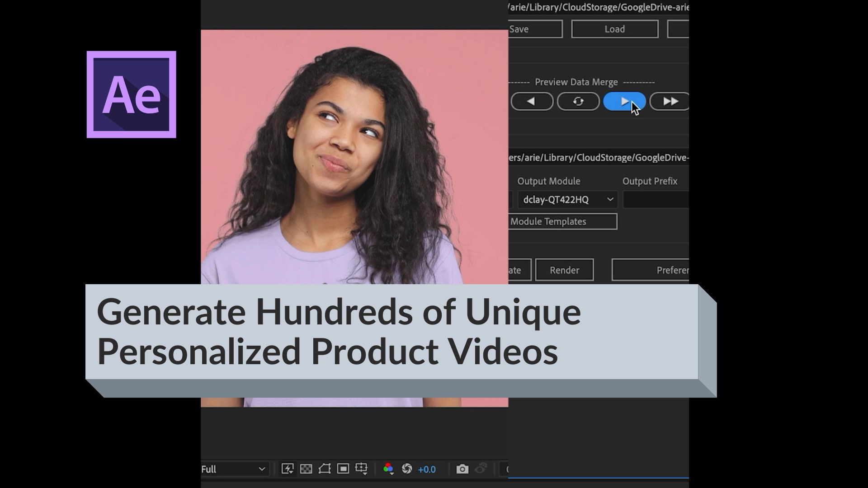Open grid and guide options icon
The image size is (868, 488).
point(361,469)
